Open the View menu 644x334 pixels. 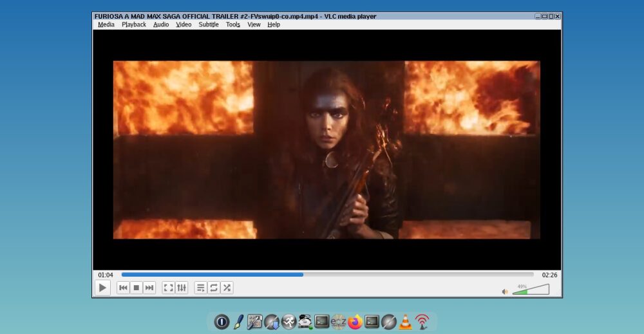(x=254, y=24)
